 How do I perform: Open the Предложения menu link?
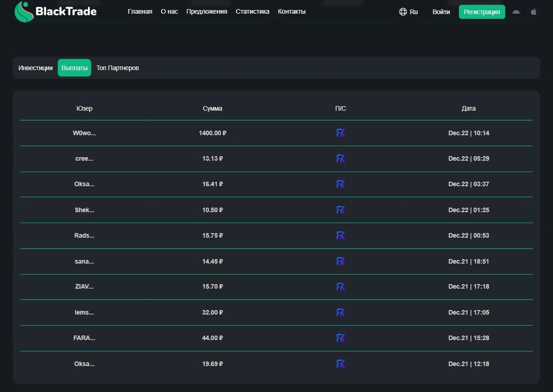[207, 12]
